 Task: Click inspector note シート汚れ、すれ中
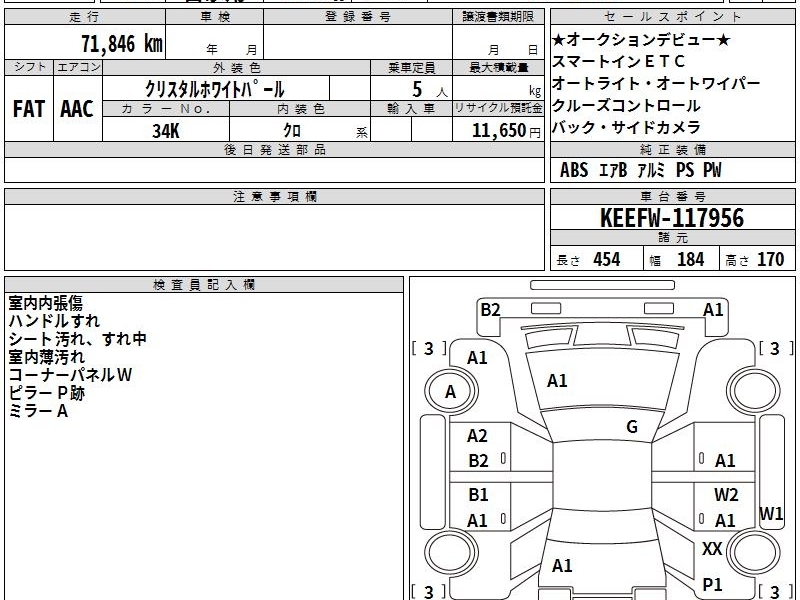tap(78, 339)
